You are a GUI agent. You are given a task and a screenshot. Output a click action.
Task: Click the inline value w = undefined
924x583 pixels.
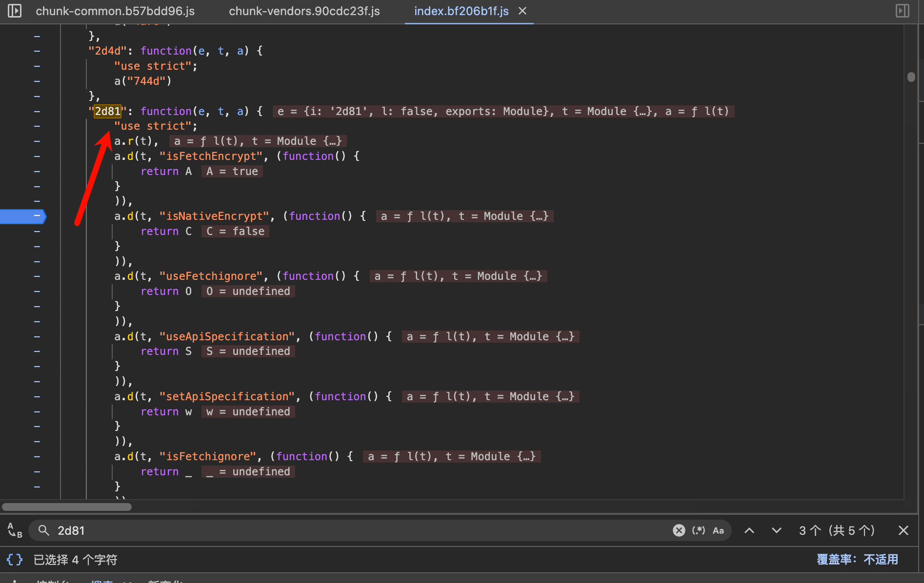(248, 412)
